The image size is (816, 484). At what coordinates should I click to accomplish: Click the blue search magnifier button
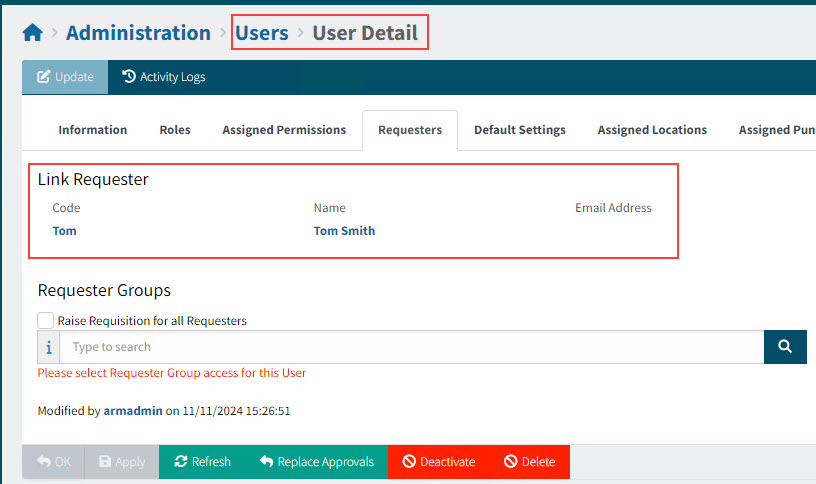(x=785, y=347)
